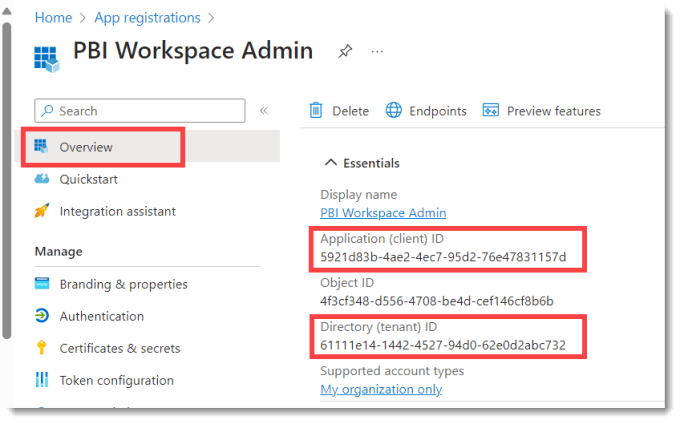This screenshot has height=424, width=680.
Task: Click the Certificates & secrets key icon
Action: [42, 348]
